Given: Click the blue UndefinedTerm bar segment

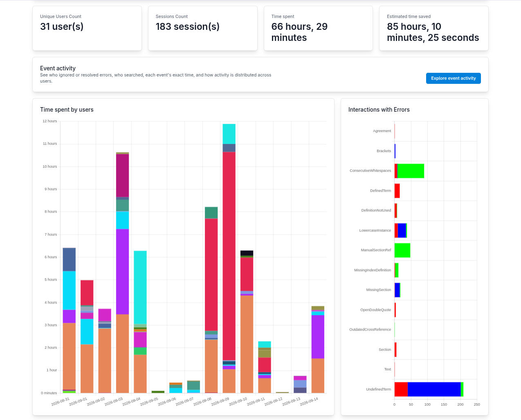Looking at the screenshot, I should [x=434, y=389].
